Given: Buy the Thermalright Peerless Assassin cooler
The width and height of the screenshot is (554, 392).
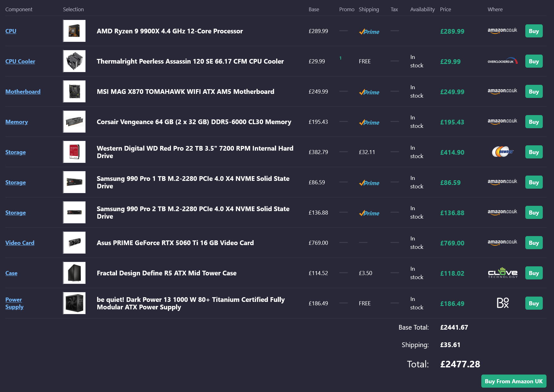Looking at the screenshot, I should (x=534, y=61).
